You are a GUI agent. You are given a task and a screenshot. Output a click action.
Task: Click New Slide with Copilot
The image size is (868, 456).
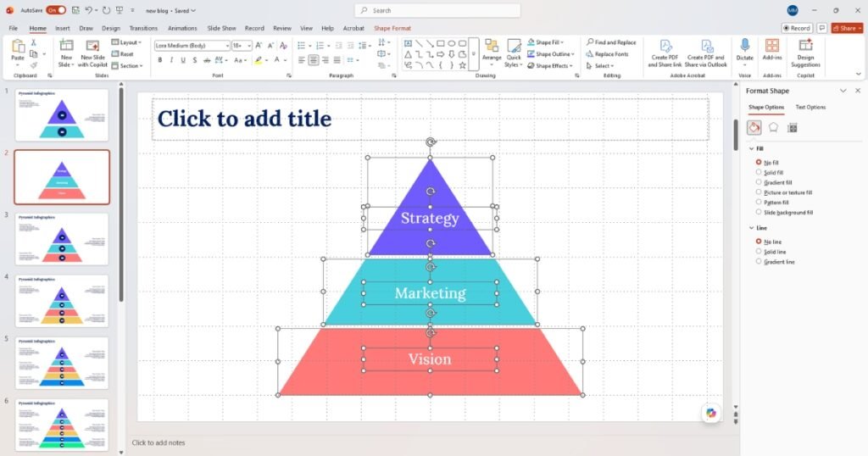click(92, 53)
